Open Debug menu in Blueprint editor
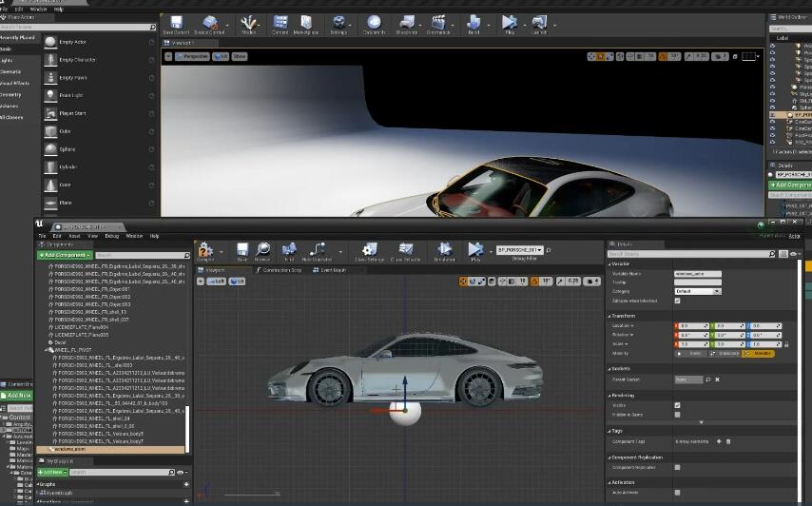Screen dimensions: 812x506 pos(112,236)
